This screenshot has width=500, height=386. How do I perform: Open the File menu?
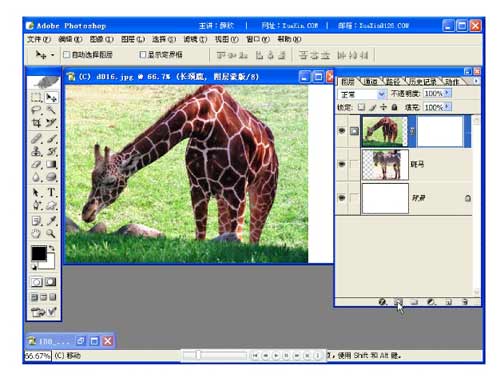click(x=39, y=39)
